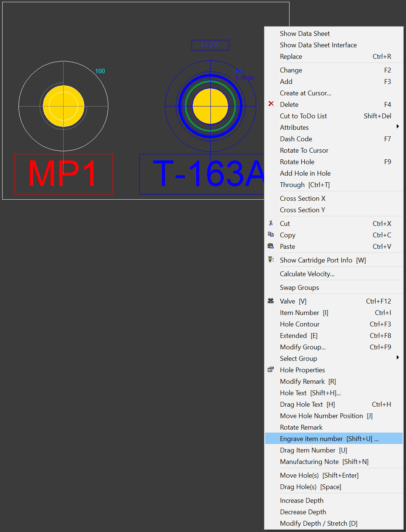The image size is (406, 532).
Task: Choose Show Data Sheet
Action: pos(334,34)
